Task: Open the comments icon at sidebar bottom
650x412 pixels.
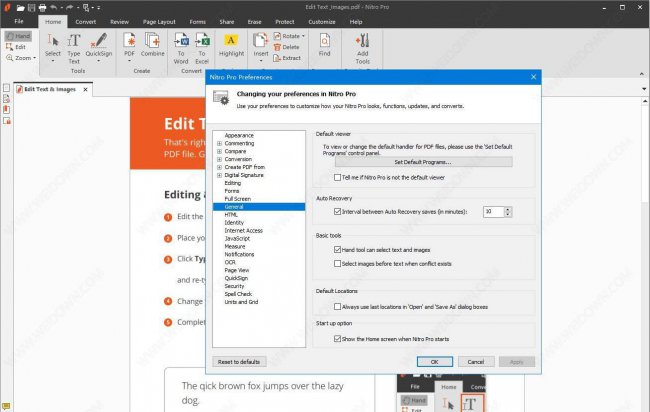Action: (x=6, y=406)
